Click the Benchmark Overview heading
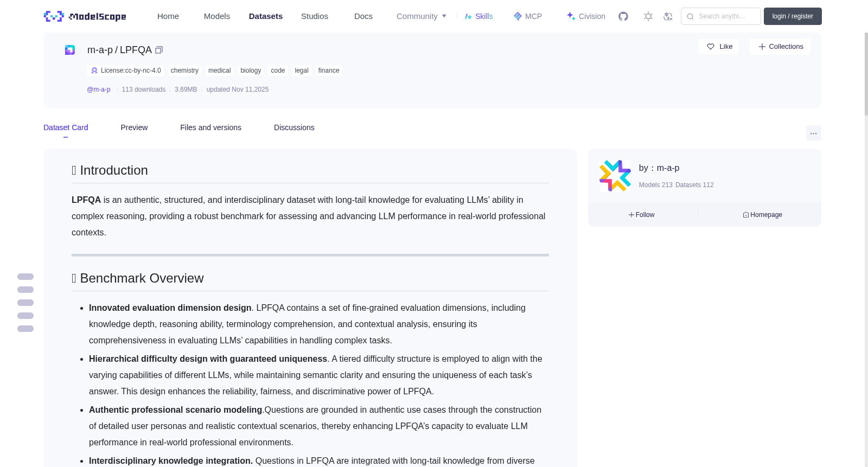 [138, 278]
